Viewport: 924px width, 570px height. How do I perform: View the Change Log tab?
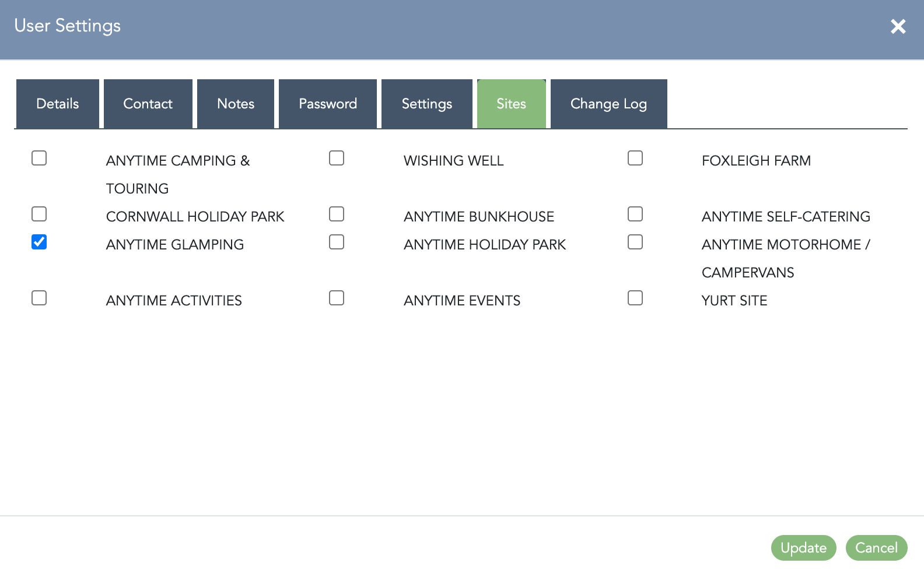click(x=609, y=104)
